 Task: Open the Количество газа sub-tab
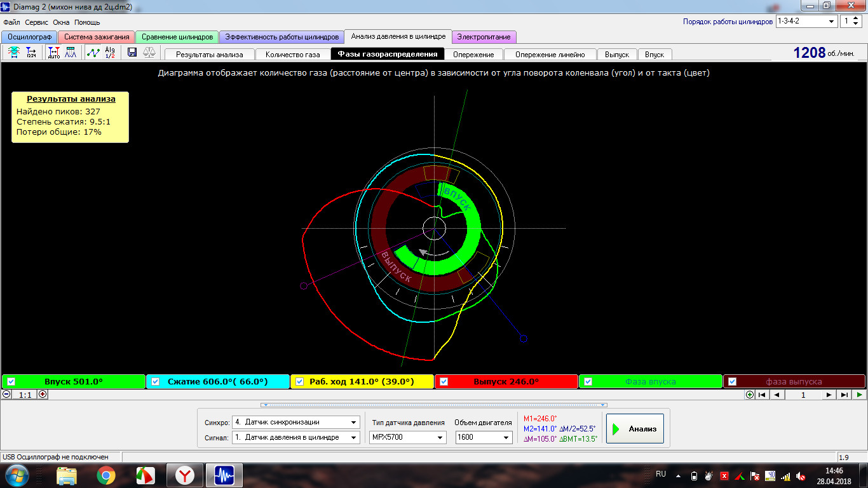[292, 55]
